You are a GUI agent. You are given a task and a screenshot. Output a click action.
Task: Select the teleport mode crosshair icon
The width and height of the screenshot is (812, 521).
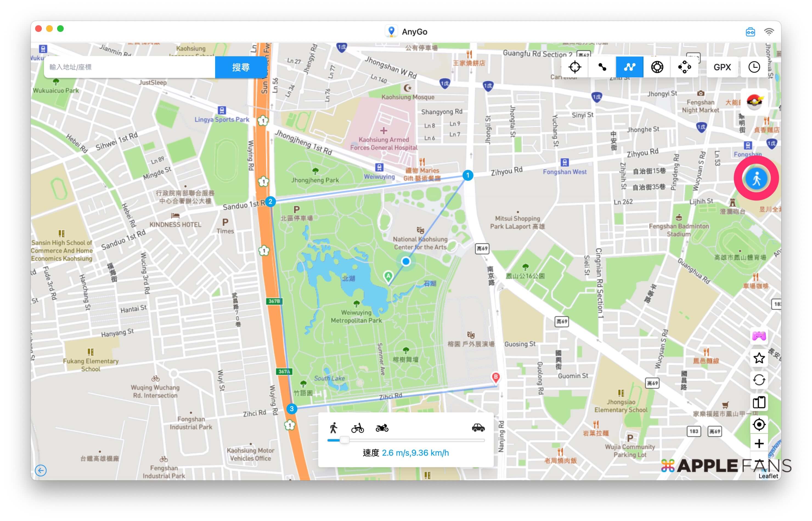point(574,67)
